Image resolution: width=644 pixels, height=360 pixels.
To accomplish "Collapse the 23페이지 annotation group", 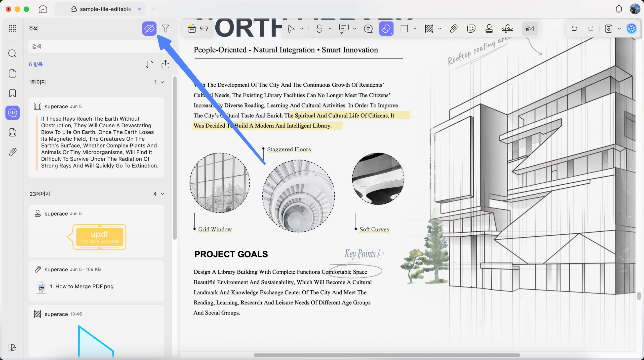I will pyautogui.click(x=162, y=194).
